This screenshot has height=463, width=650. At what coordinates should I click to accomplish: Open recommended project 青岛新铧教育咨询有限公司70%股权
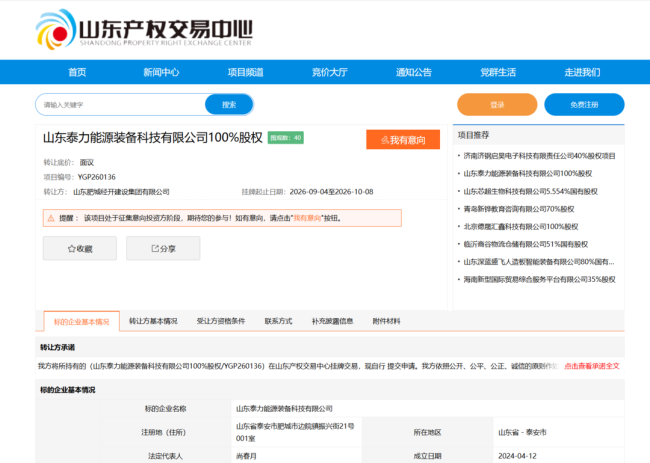(x=519, y=209)
